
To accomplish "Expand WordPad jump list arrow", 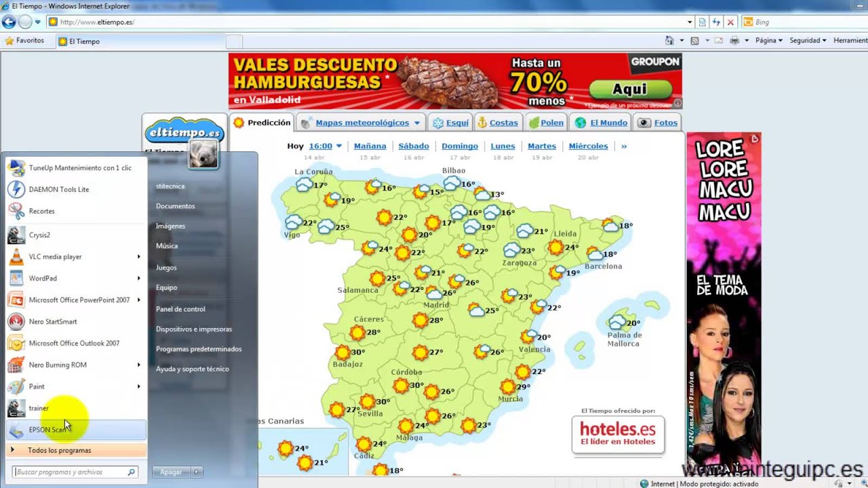I will 139,278.
